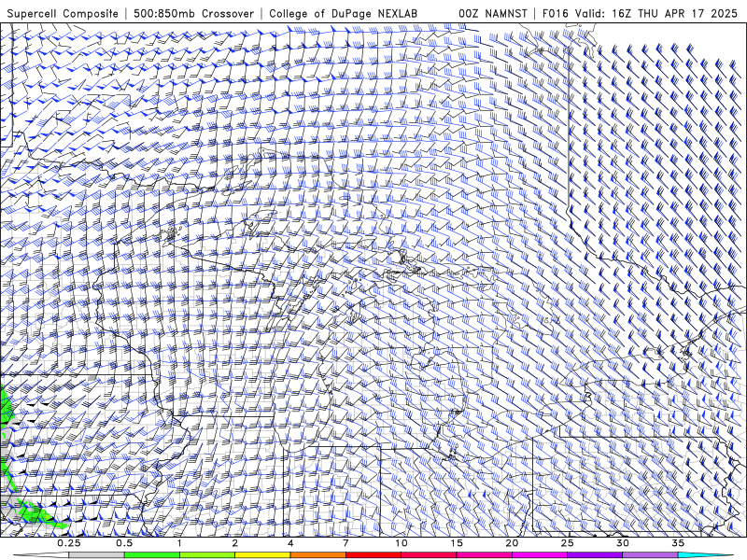Click the red legend swatch after 7
The width and height of the screenshot is (747, 560).
point(373,555)
